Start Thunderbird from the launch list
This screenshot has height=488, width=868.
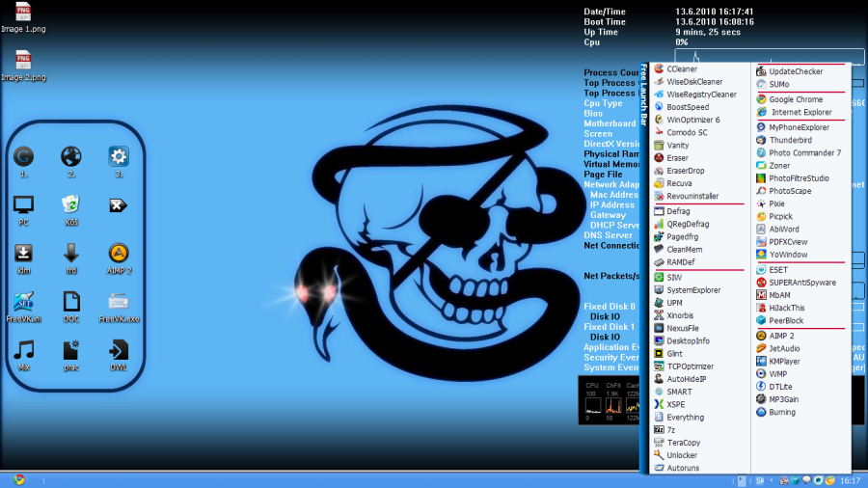[x=791, y=140]
